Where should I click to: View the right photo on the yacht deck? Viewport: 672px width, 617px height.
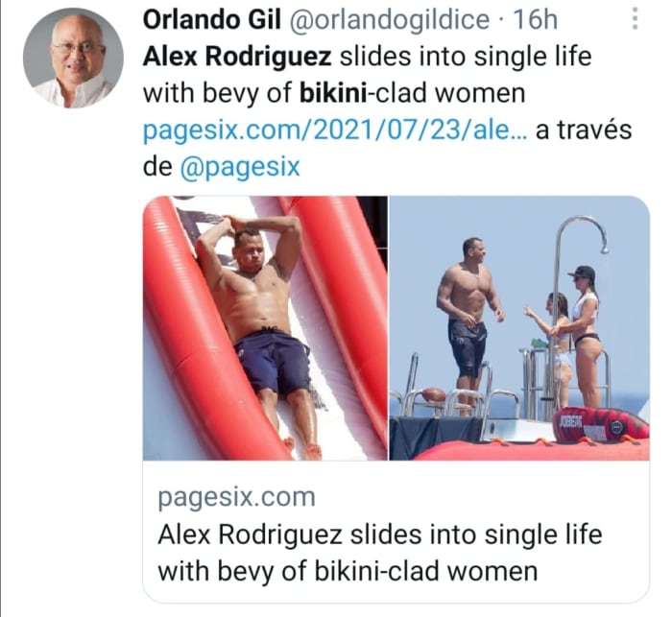[519, 327]
